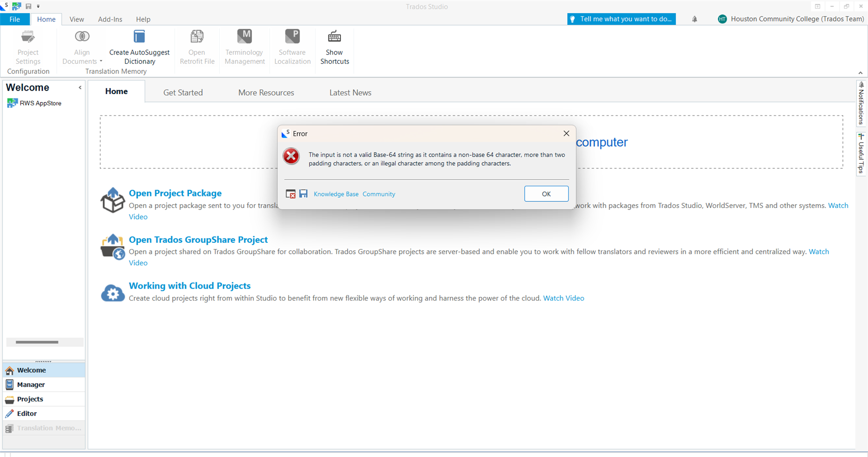Switch to the Latest News tab
This screenshot has height=457, width=868.
click(350, 92)
